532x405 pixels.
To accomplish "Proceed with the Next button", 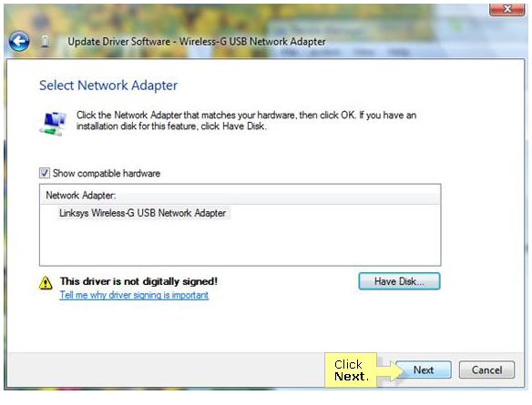I will click(x=424, y=370).
